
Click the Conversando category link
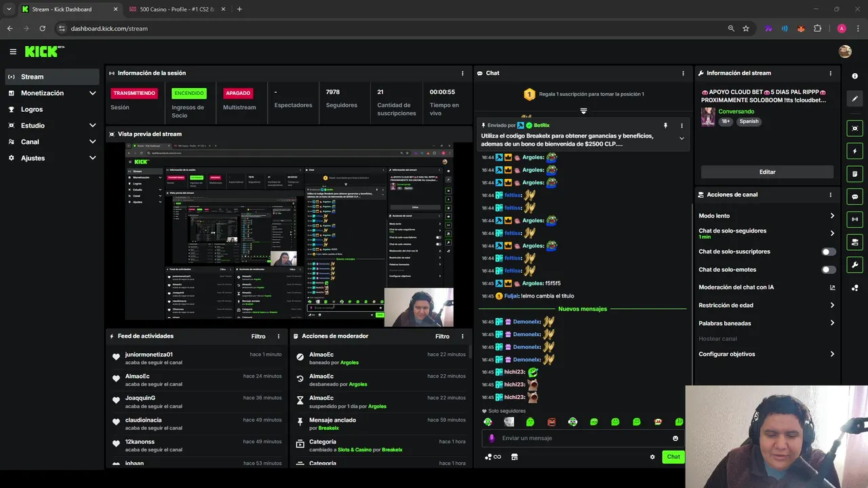pyautogui.click(x=736, y=111)
